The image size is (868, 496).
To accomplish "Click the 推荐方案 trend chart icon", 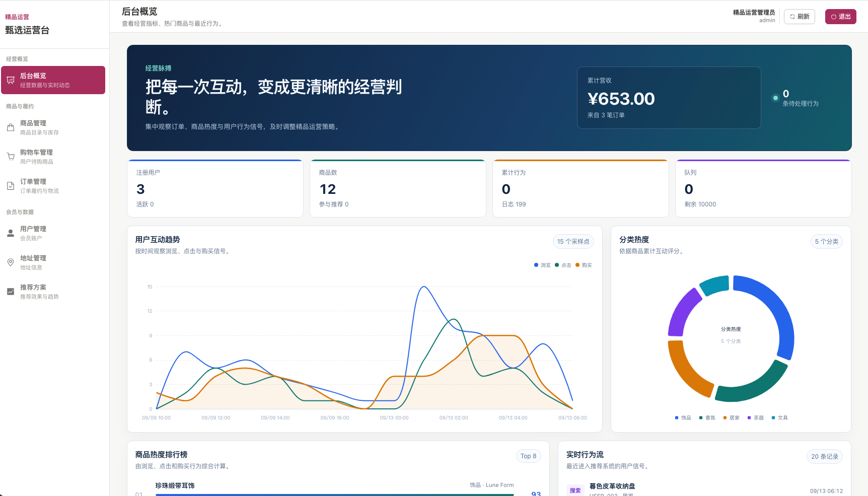I will (11, 292).
